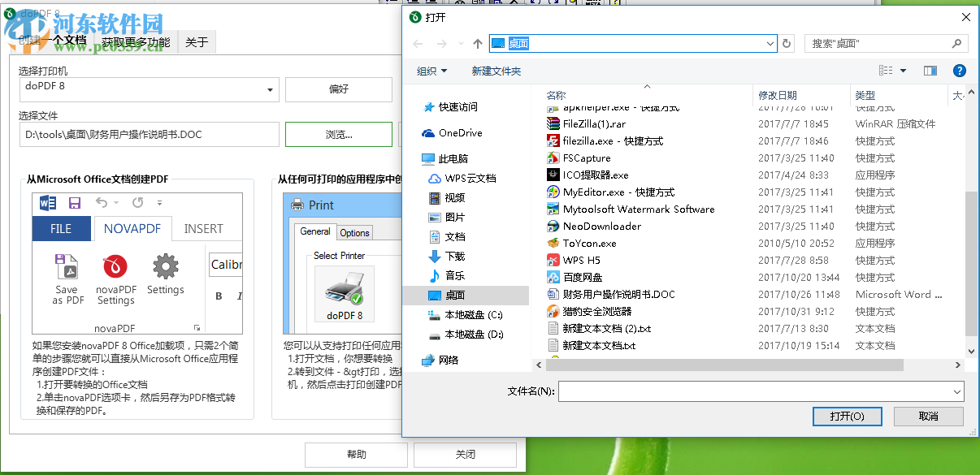Navigate up to the parent folder
Viewport: 980px width, 475px height.
point(477,43)
